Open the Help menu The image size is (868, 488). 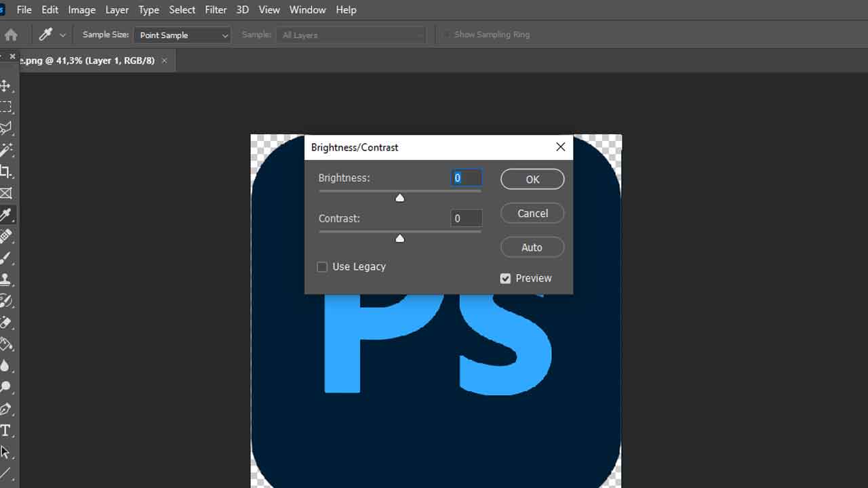click(346, 10)
